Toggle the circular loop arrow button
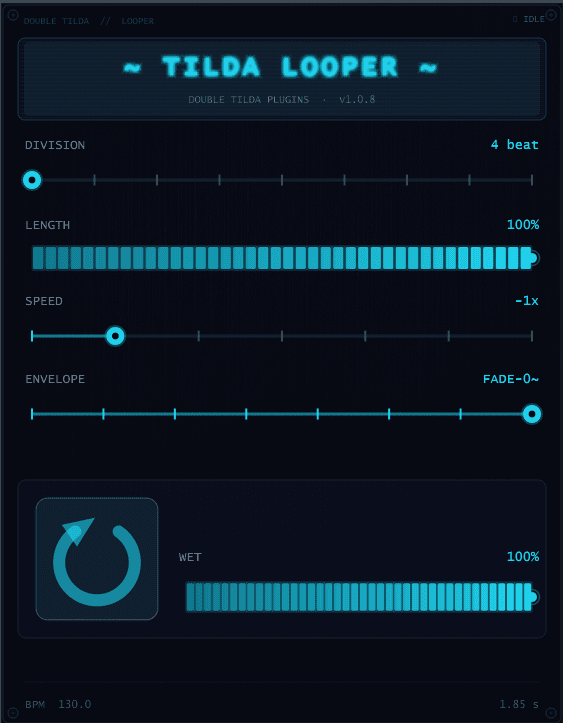The height and width of the screenshot is (723, 563). click(x=97, y=558)
